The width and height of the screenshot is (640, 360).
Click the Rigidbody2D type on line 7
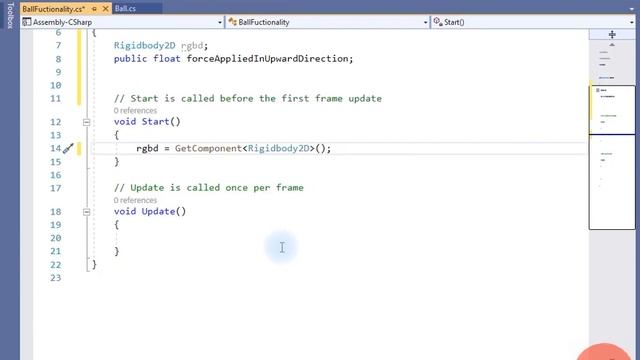click(144, 45)
